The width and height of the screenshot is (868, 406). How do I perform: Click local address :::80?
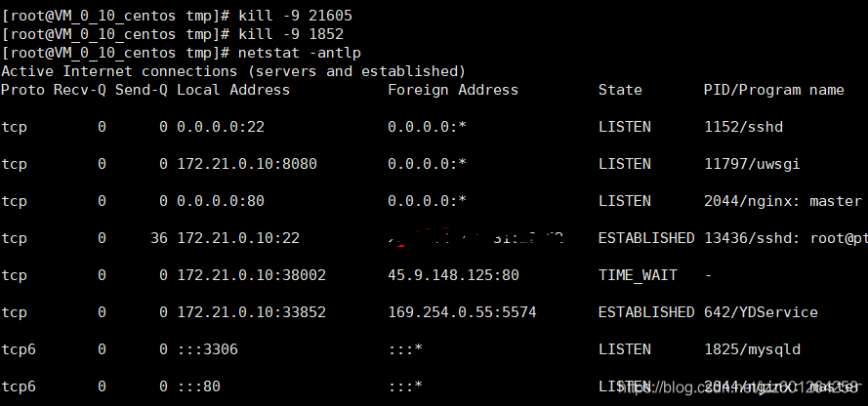(198, 386)
